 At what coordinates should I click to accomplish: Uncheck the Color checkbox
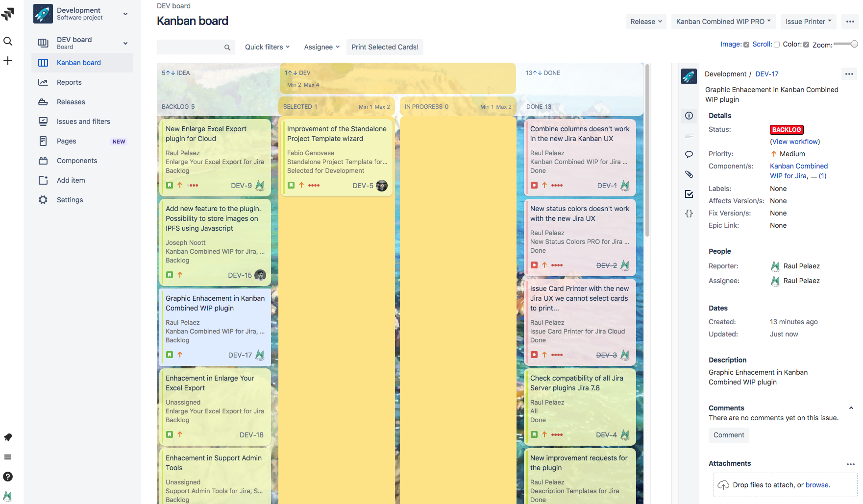pyautogui.click(x=806, y=45)
